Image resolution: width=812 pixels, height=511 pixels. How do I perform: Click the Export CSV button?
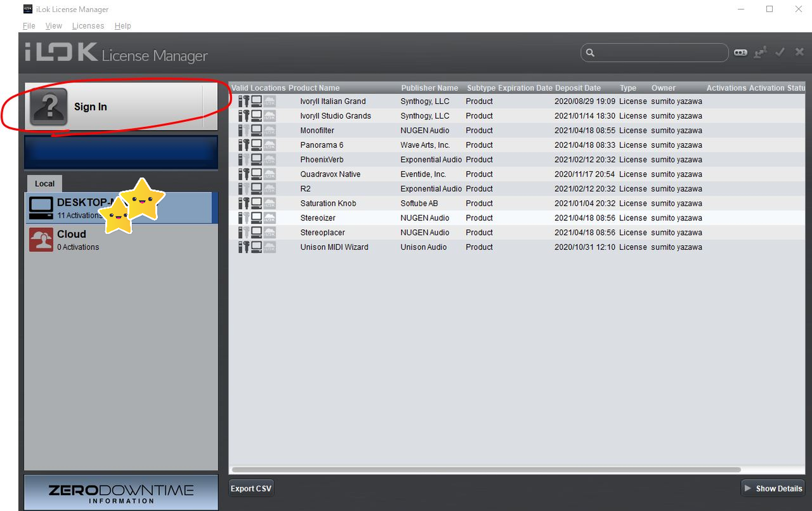click(x=252, y=488)
